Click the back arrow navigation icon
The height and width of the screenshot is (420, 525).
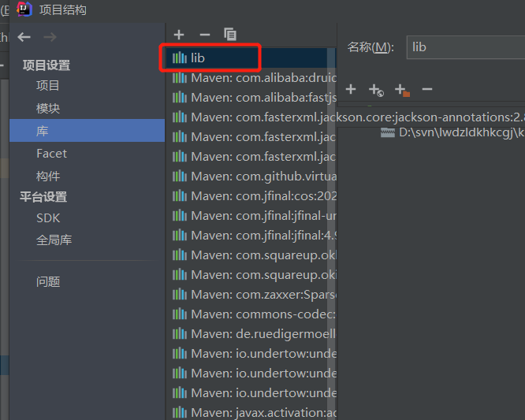(x=24, y=37)
